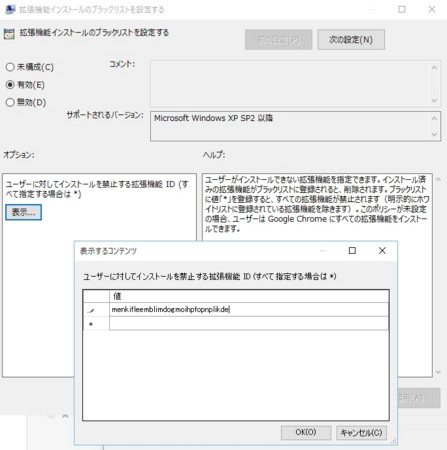447x450 pixels.
Task: Click the value cell containing the extension ID
Action: point(249,309)
